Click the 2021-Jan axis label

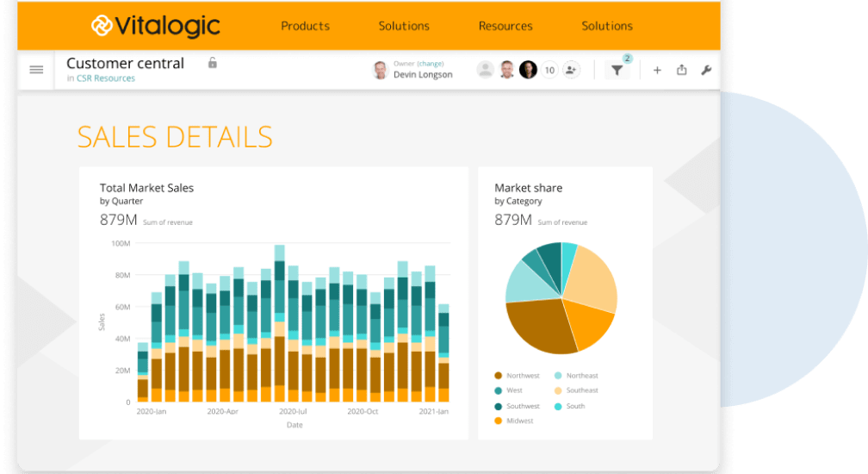(433, 411)
